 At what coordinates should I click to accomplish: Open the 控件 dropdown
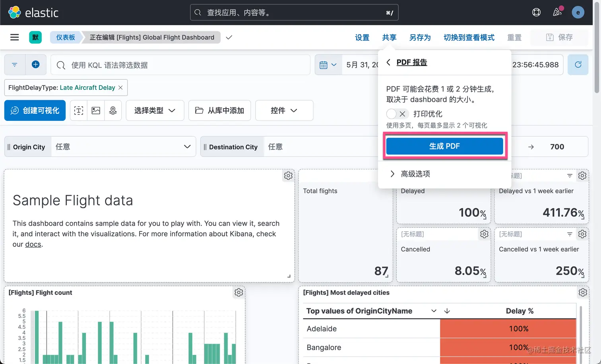284,110
